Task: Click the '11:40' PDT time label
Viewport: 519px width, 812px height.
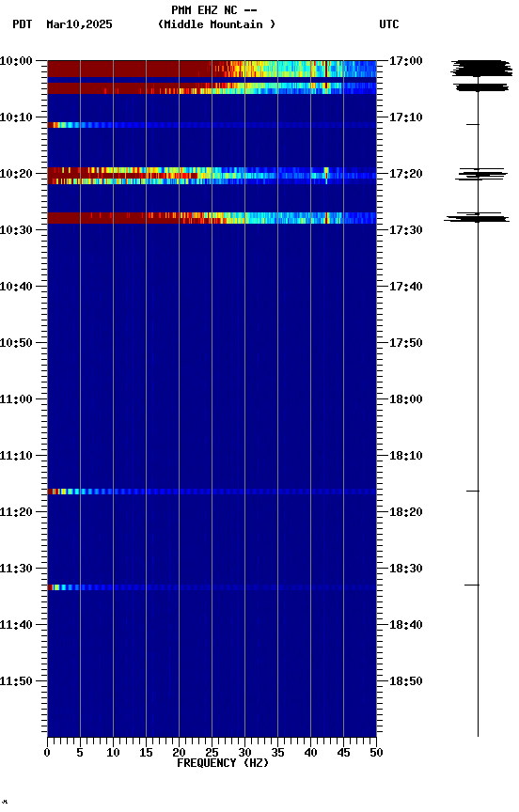Action: pyautogui.click(x=16, y=625)
